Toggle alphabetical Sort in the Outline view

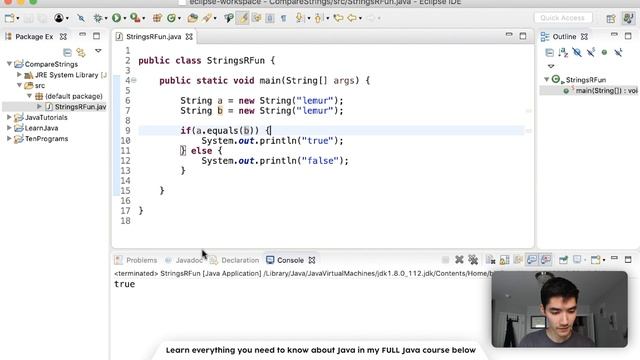point(563,52)
